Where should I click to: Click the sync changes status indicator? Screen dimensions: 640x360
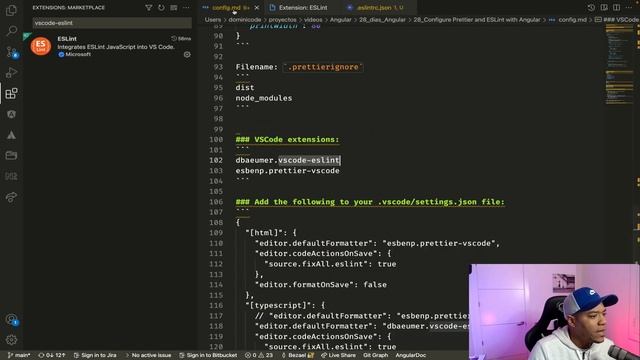[52, 355]
